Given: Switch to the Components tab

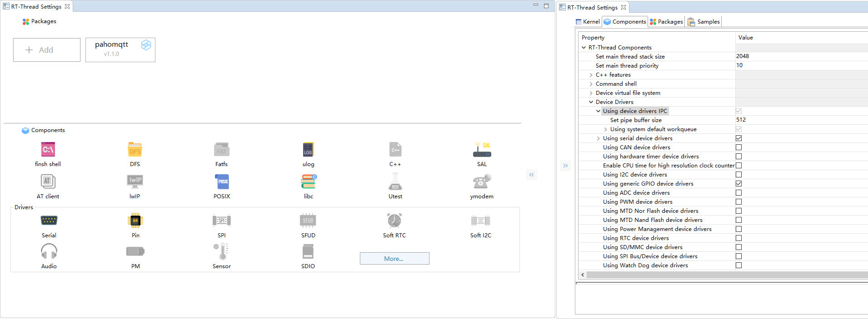Looking at the screenshot, I should point(625,21).
